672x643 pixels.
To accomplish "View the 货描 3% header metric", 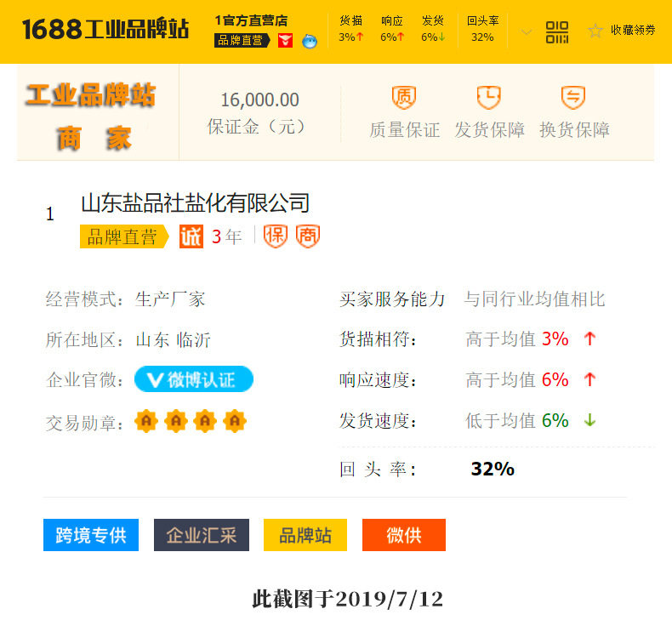I will 350,29.
